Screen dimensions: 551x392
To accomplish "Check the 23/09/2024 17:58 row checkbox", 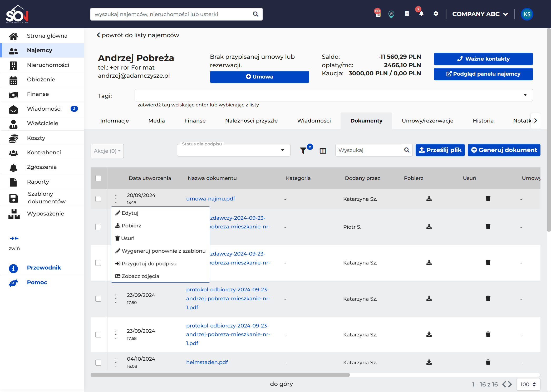I will pos(98,335).
